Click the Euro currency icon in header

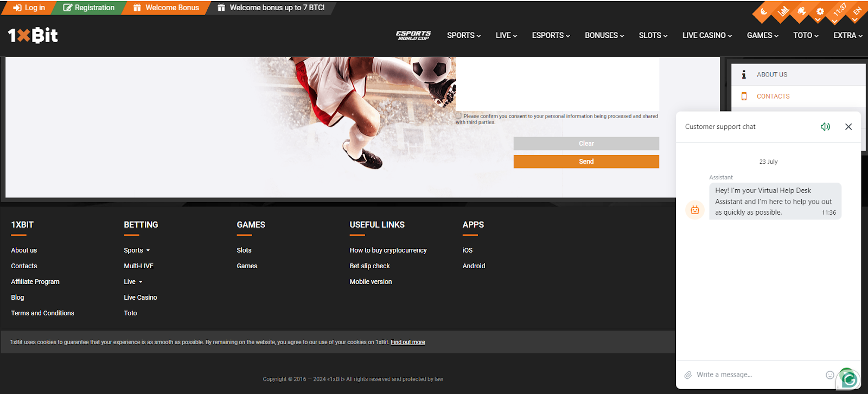point(764,12)
